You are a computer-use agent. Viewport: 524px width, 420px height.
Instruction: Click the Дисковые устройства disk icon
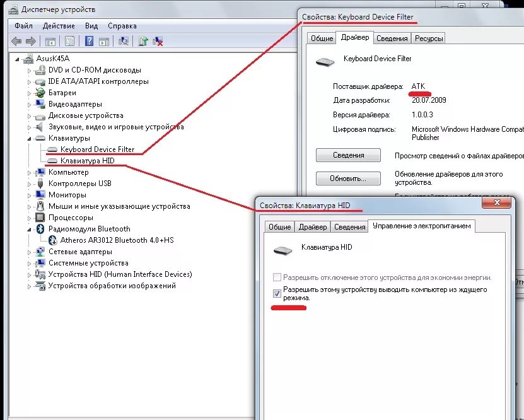tap(40, 117)
